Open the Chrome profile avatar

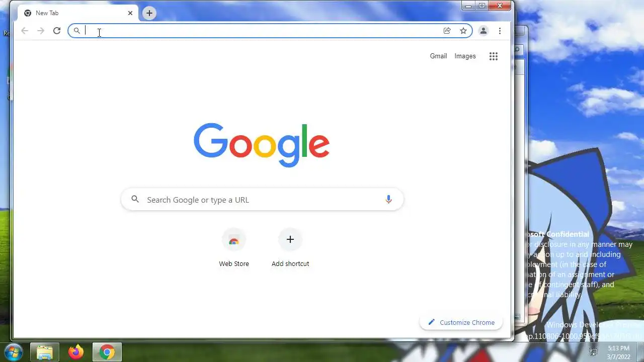coord(484,31)
